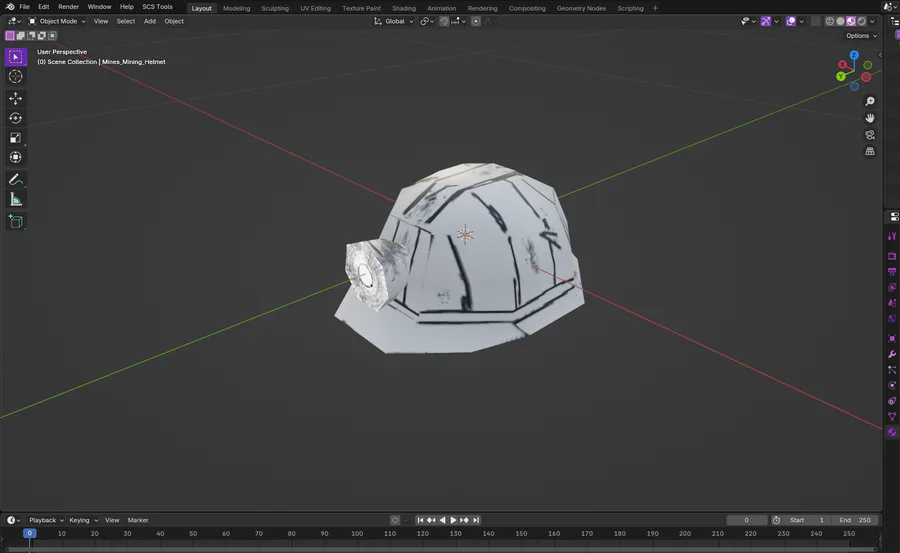Open the Marker menu in timeline
This screenshot has height=553, width=900.
(x=138, y=520)
